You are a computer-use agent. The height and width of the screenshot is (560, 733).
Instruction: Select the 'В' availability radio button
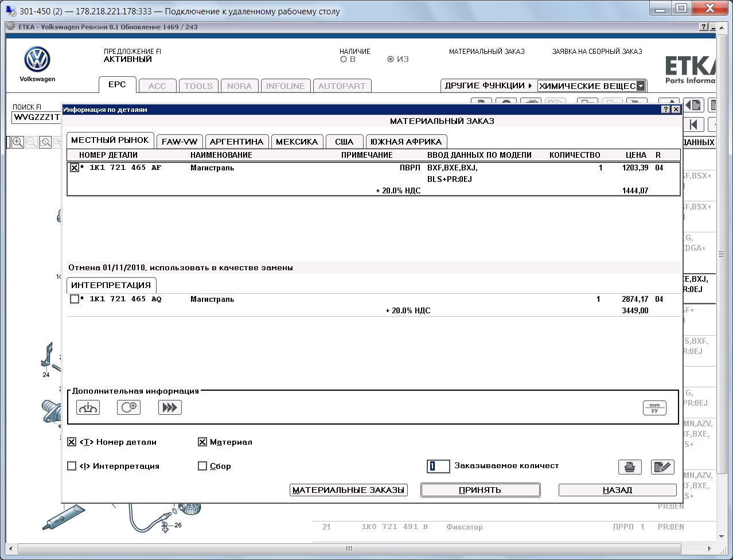(x=344, y=59)
